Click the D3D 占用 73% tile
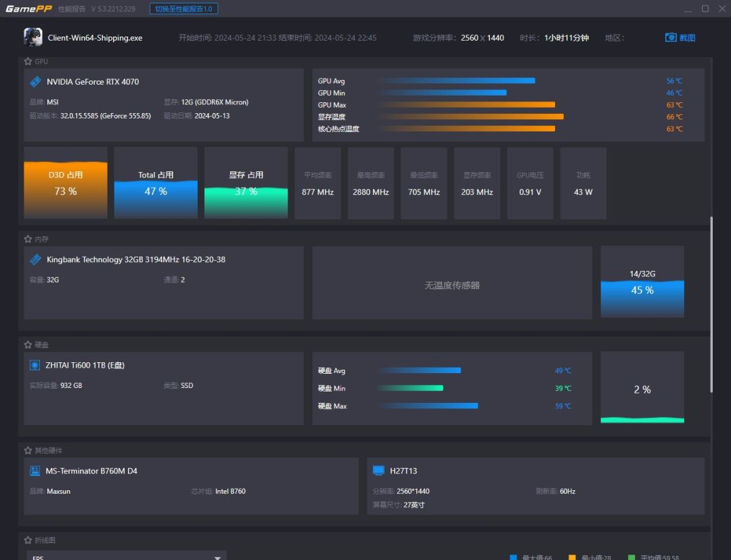 66,183
